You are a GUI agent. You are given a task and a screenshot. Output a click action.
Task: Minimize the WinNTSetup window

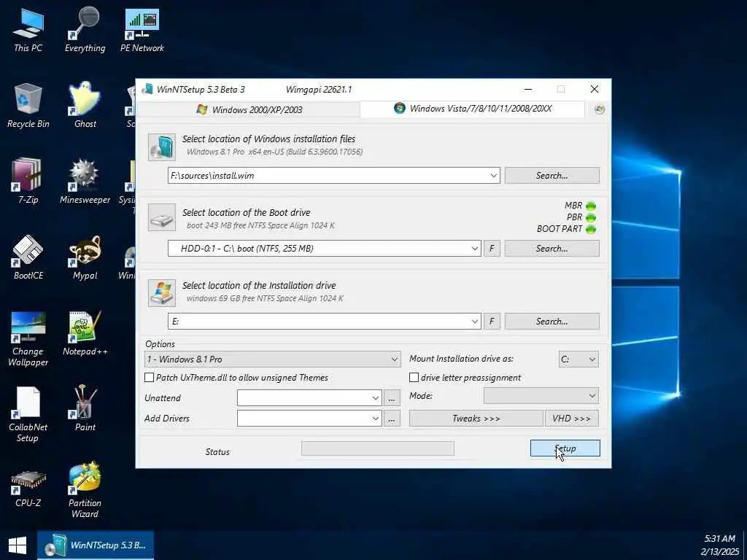[528, 89]
